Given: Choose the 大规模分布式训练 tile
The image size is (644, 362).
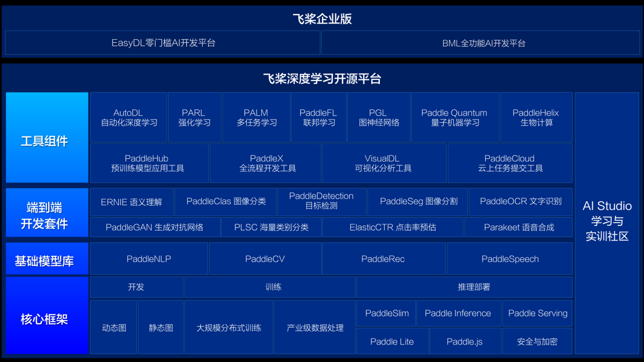Looking at the screenshot, I should coord(229,327).
